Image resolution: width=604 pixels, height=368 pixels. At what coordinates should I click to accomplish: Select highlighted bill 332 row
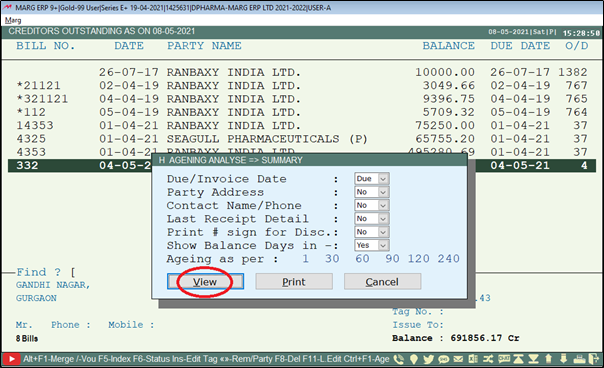pos(302,166)
